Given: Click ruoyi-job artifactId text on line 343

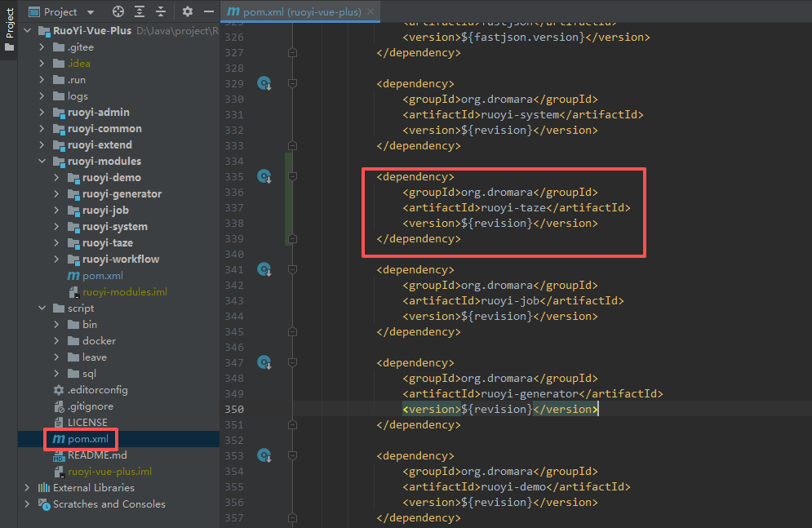Looking at the screenshot, I should click(x=510, y=301).
